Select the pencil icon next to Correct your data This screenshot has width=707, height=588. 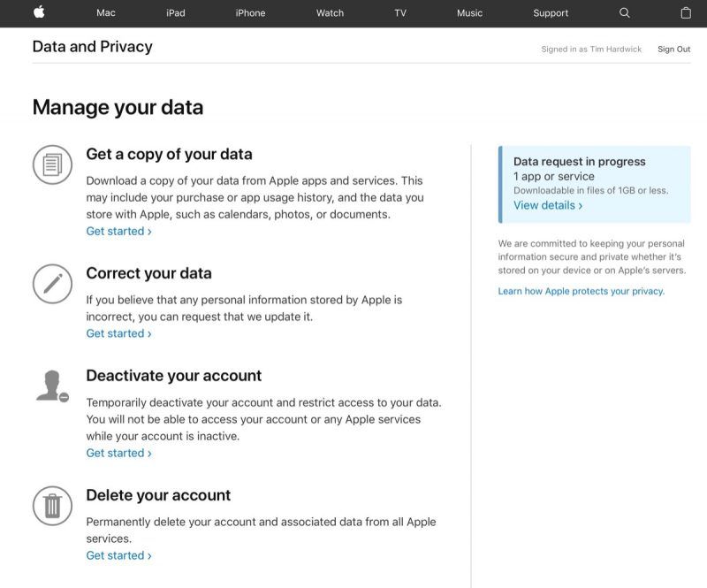click(x=53, y=284)
